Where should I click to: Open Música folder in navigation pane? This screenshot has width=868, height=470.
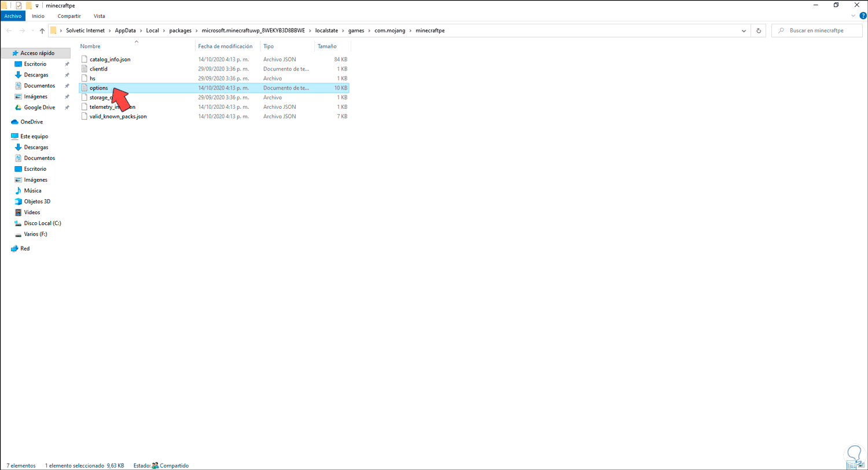coord(32,190)
